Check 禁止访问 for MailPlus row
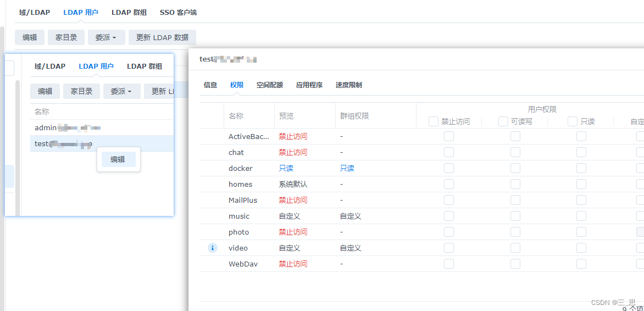Screen dimensions: 644x311 click(x=449, y=200)
